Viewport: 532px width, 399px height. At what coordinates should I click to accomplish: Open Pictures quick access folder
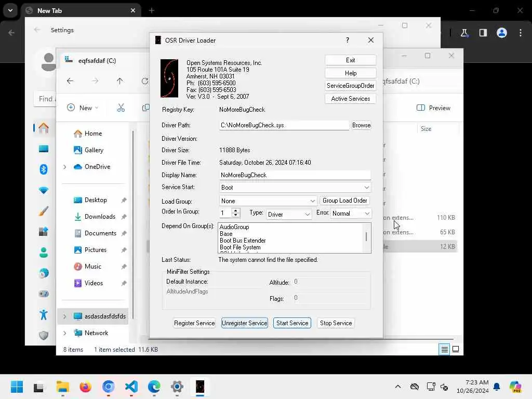(x=90, y=250)
